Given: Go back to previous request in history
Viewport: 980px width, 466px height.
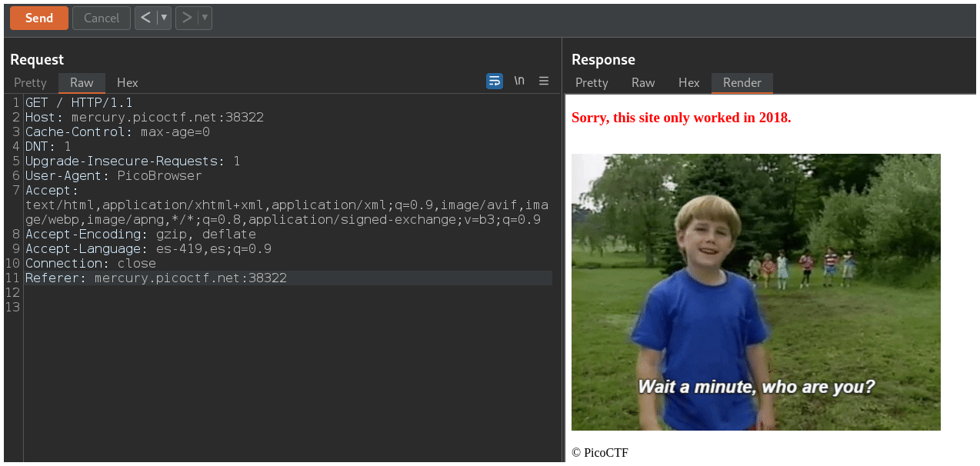Looking at the screenshot, I should pyautogui.click(x=145, y=18).
